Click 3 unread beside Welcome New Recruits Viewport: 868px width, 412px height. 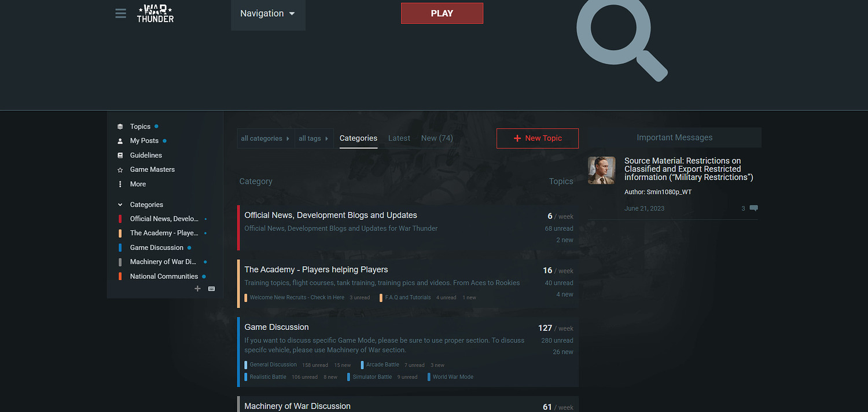pos(359,298)
